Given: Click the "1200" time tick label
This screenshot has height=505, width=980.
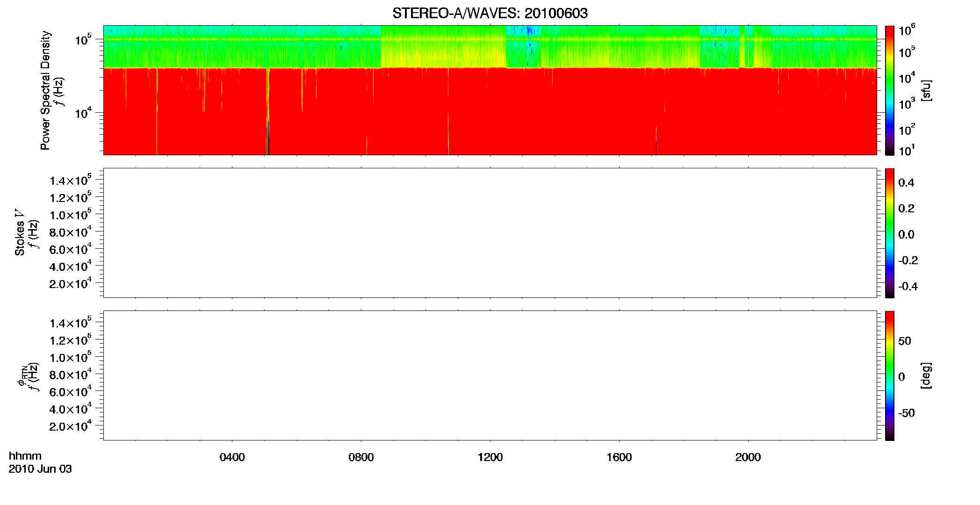Looking at the screenshot, I should click(x=490, y=457).
